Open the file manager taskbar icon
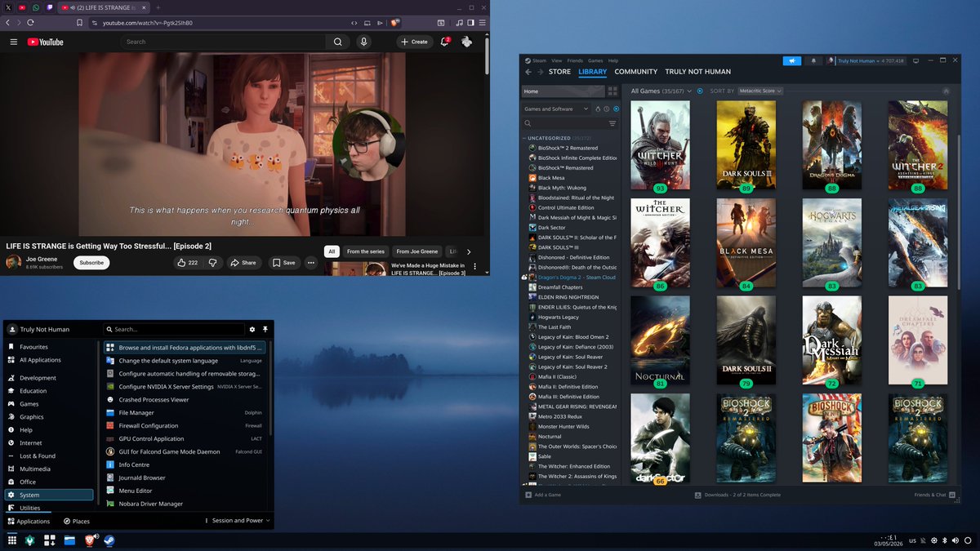The image size is (980, 551). (x=70, y=540)
